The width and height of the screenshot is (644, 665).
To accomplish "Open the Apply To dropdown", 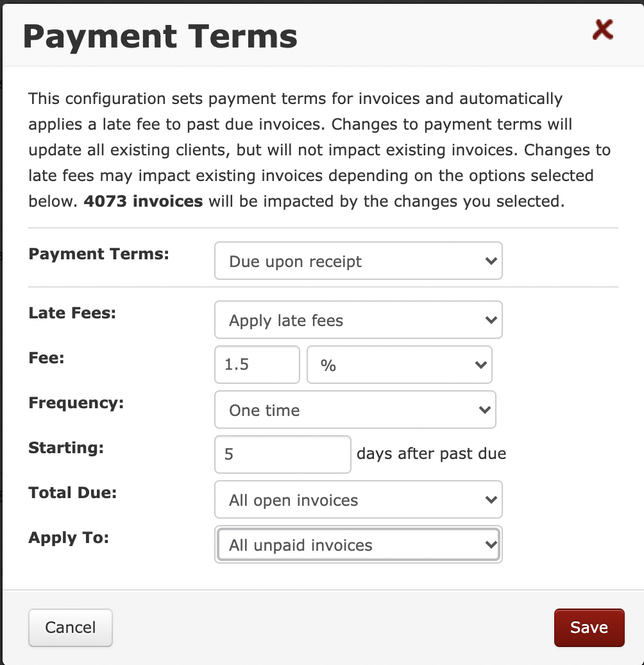I will [x=359, y=544].
